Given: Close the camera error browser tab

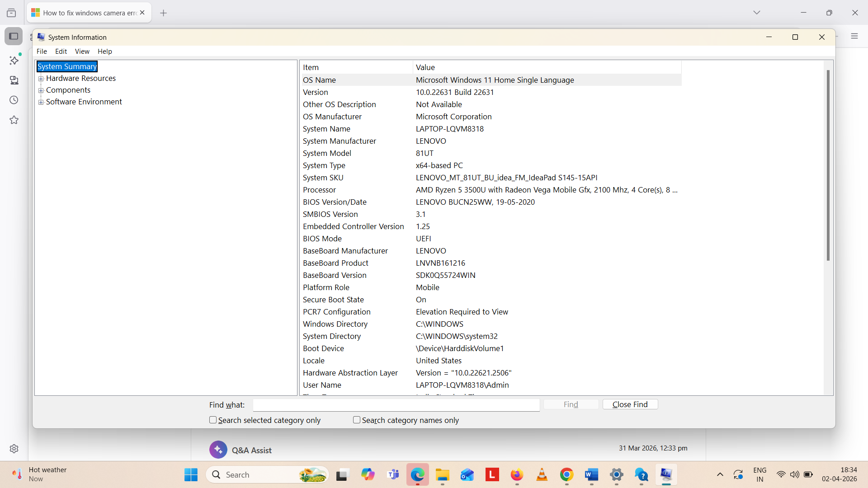Looking at the screenshot, I should 142,13.
